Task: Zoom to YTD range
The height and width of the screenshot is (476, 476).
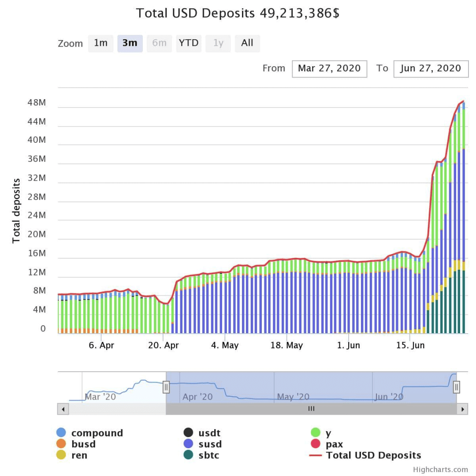Action: (189, 43)
